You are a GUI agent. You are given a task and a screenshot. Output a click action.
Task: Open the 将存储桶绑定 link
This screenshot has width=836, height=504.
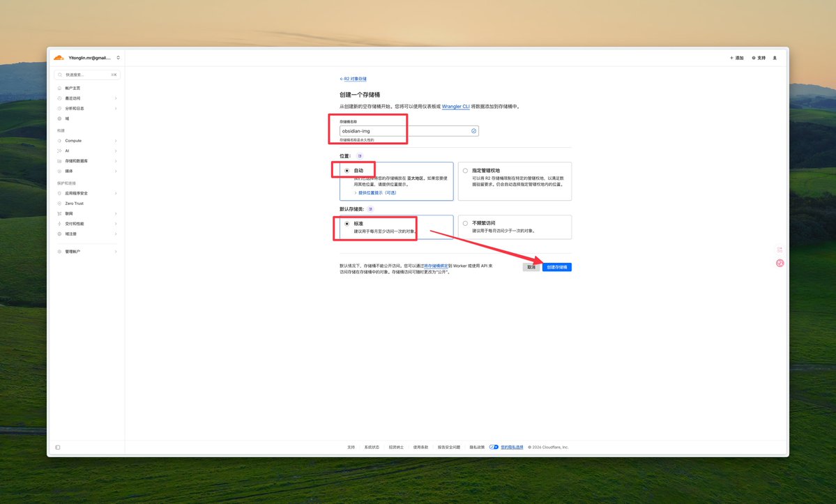(x=436, y=266)
